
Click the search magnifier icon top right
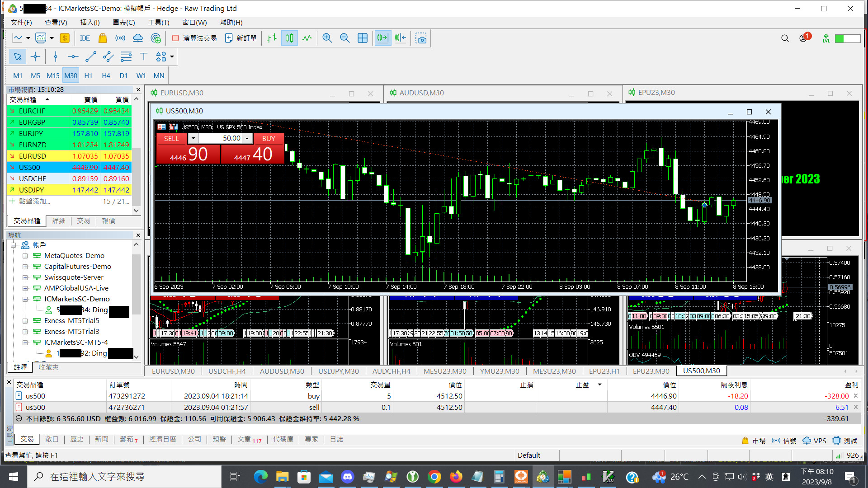785,38
